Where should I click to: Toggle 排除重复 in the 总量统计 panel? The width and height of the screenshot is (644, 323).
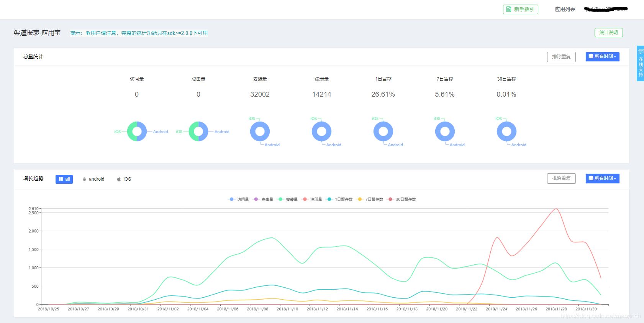561,57
